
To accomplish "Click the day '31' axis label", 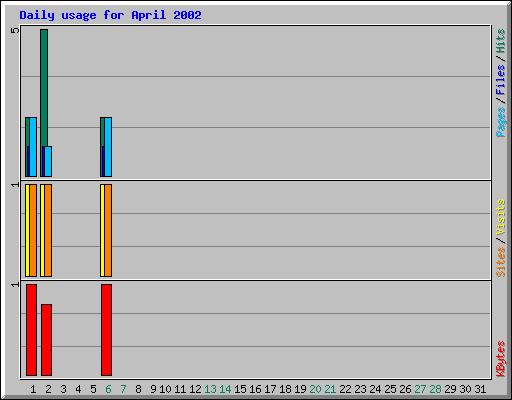I will click(480, 389).
